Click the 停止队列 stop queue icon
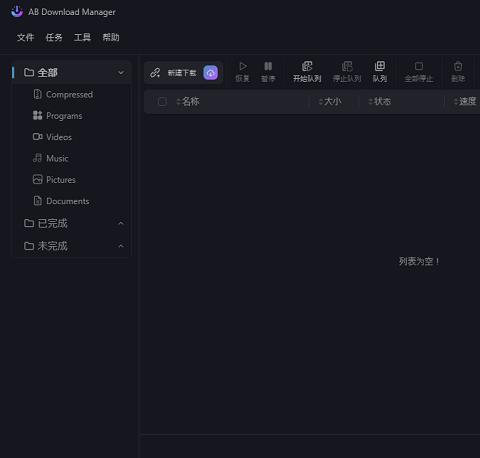Viewport: 480px width, 458px height. point(347,66)
